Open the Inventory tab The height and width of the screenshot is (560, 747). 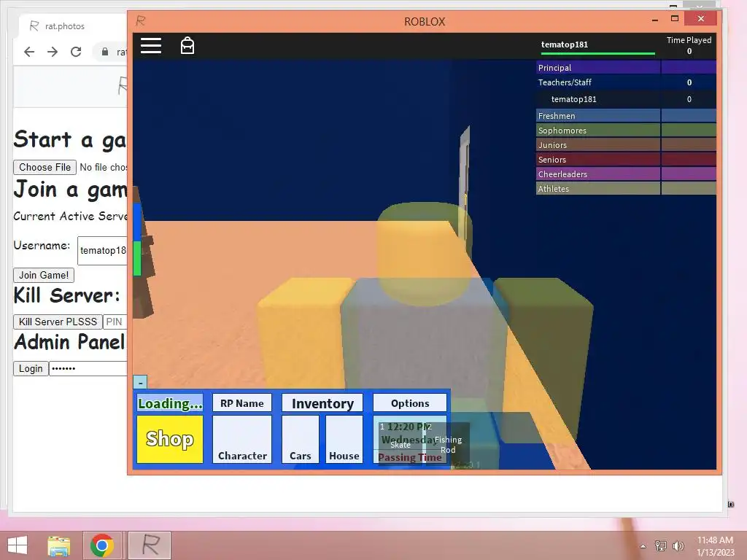click(322, 402)
